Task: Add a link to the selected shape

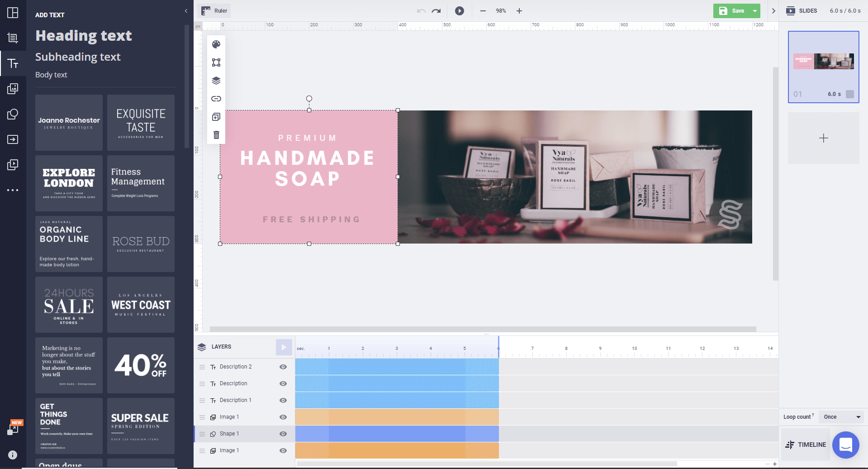Action: point(216,98)
